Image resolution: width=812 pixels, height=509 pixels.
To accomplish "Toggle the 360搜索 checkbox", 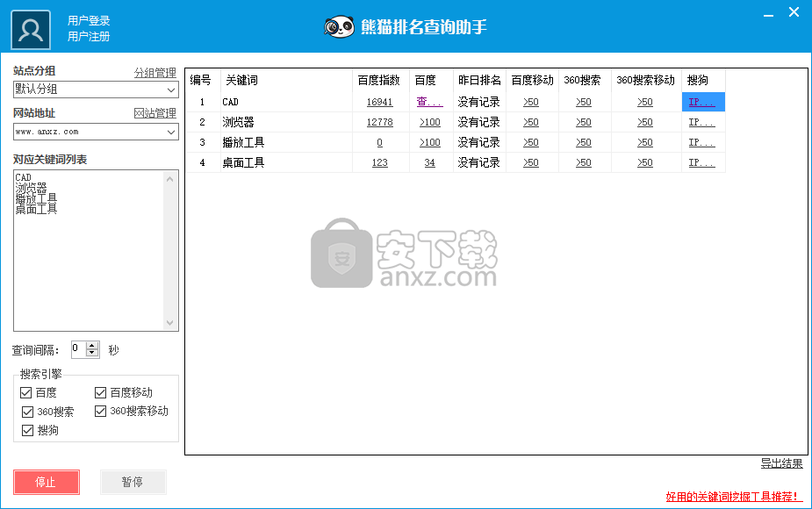I will (27, 412).
